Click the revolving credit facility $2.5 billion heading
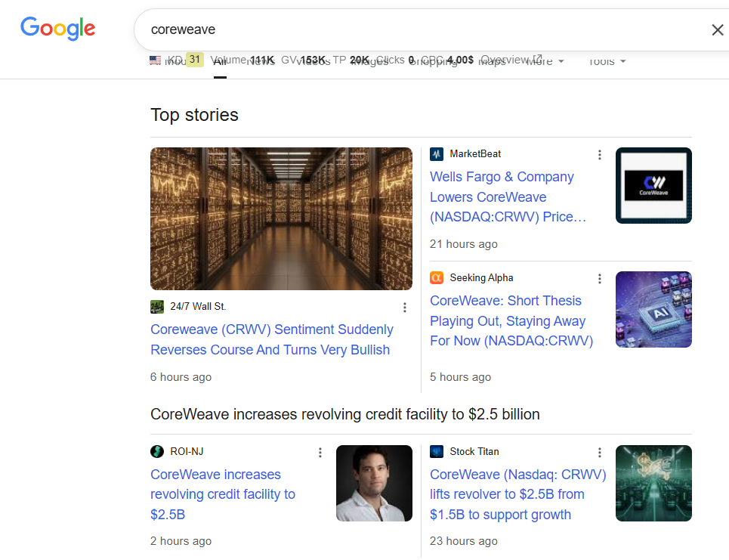 (345, 414)
